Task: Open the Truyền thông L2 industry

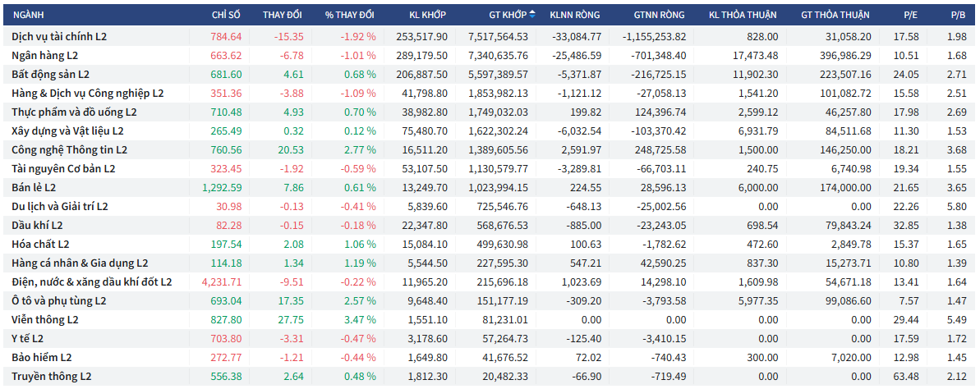Action: point(52,376)
